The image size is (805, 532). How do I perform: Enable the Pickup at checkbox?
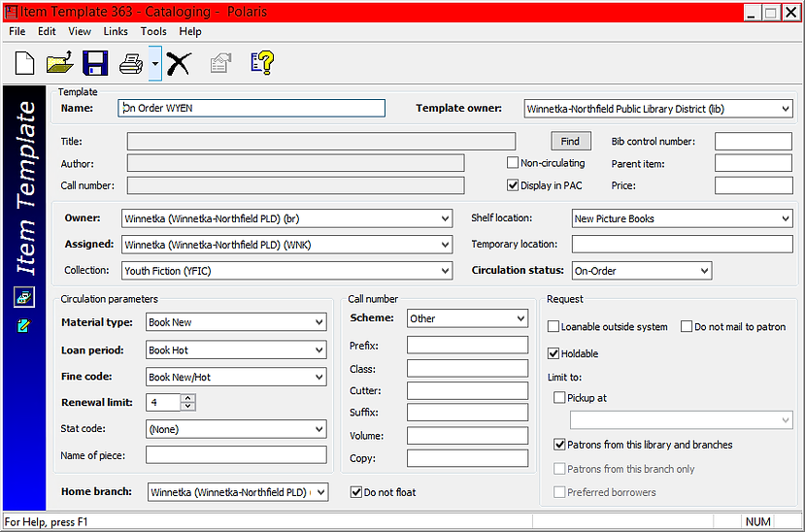point(559,398)
